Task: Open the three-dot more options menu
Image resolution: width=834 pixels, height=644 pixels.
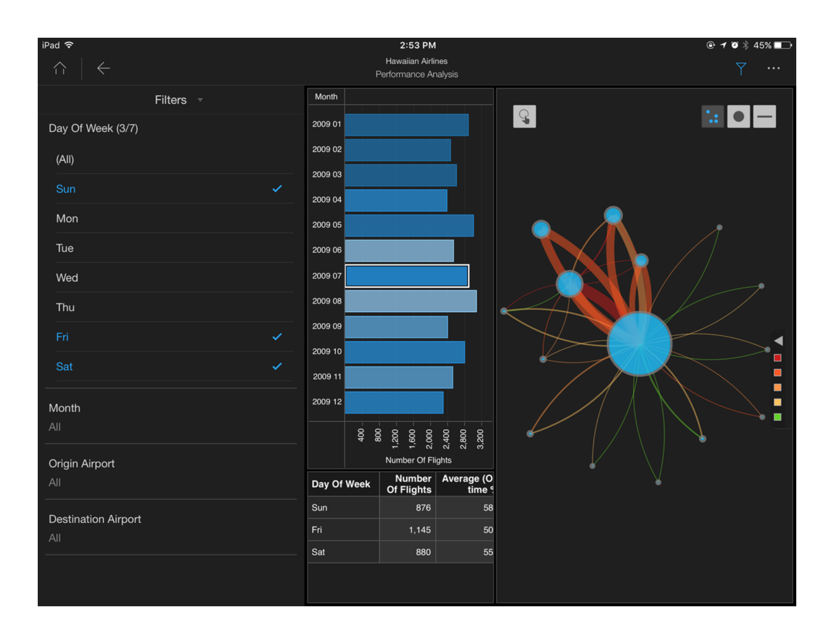Action: click(x=773, y=68)
